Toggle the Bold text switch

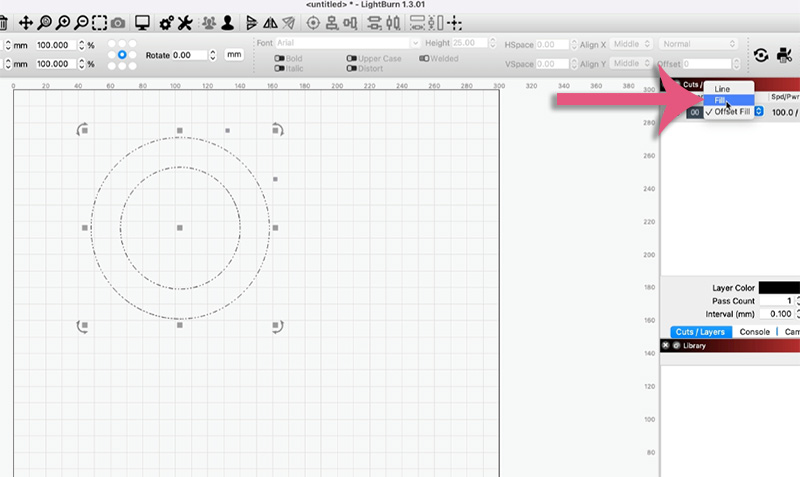280,58
